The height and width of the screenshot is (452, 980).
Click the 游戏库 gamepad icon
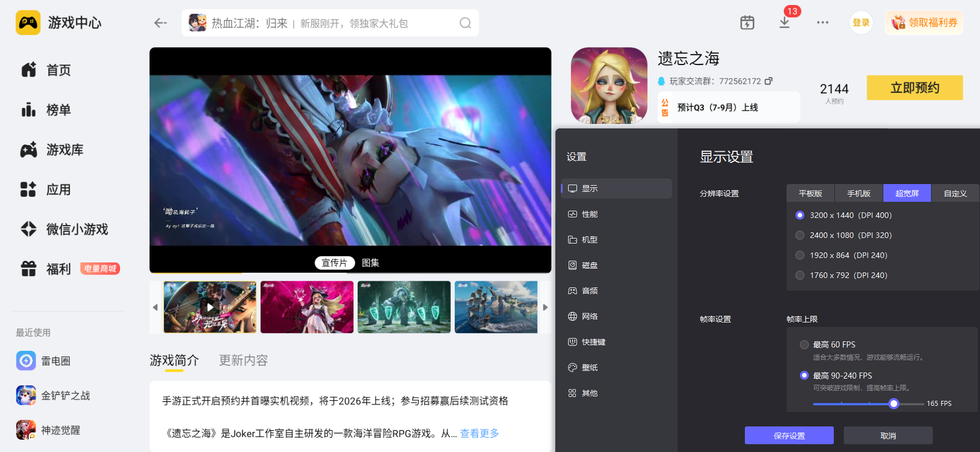(28, 150)
